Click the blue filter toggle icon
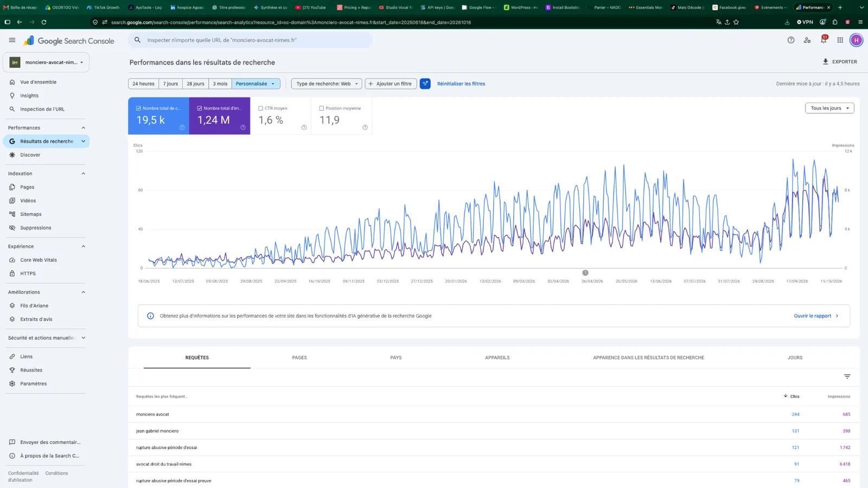This screenshot has width=868, height=488. pos(425,84)
